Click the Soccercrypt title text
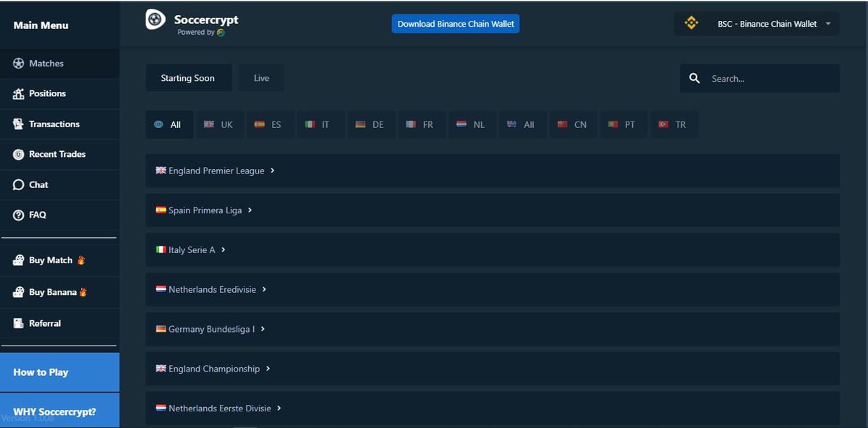The image size is (868, 428). pyautogui.click(x=206, y=20)
